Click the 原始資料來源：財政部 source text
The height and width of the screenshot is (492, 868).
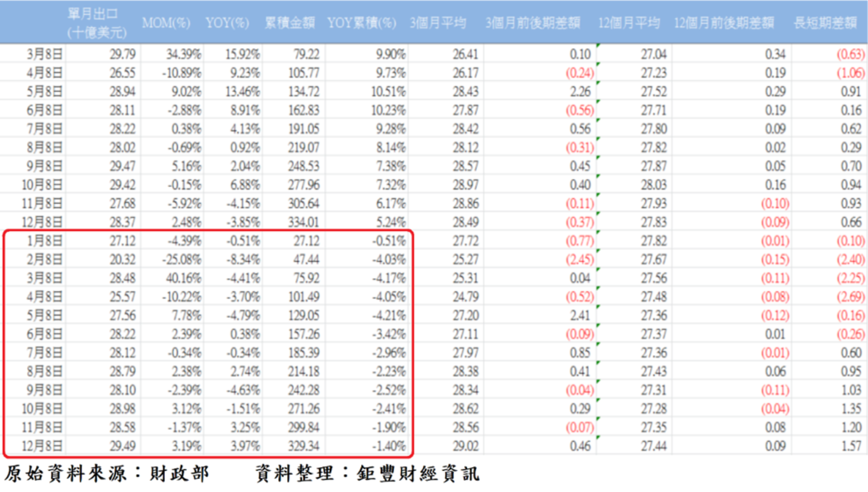(x=107, y=473)
